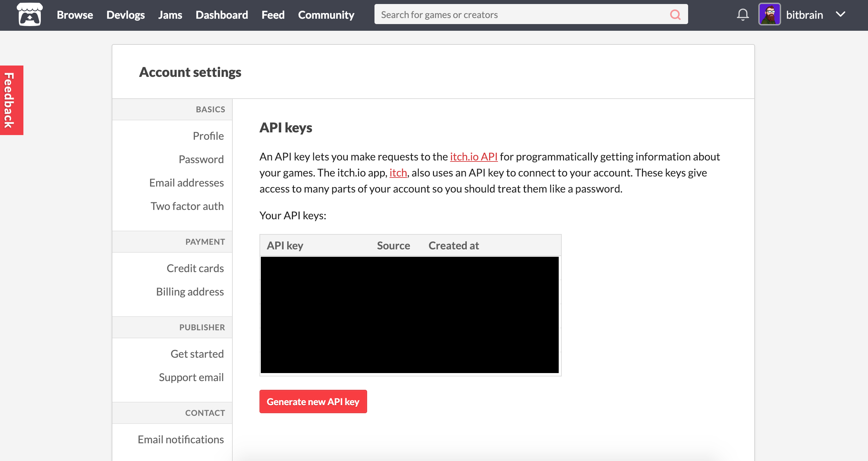Image resolution: width=868 pixels, height=461 pixels.
Task: Navigate to Two factor auth section
Action: pyautogui.click(x=187, y=206)
